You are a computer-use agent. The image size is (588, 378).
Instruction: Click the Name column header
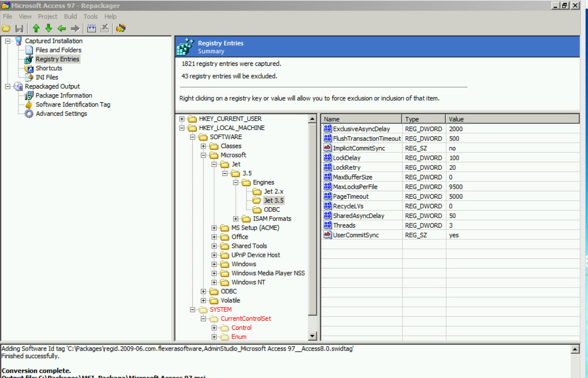pos(362,119)
